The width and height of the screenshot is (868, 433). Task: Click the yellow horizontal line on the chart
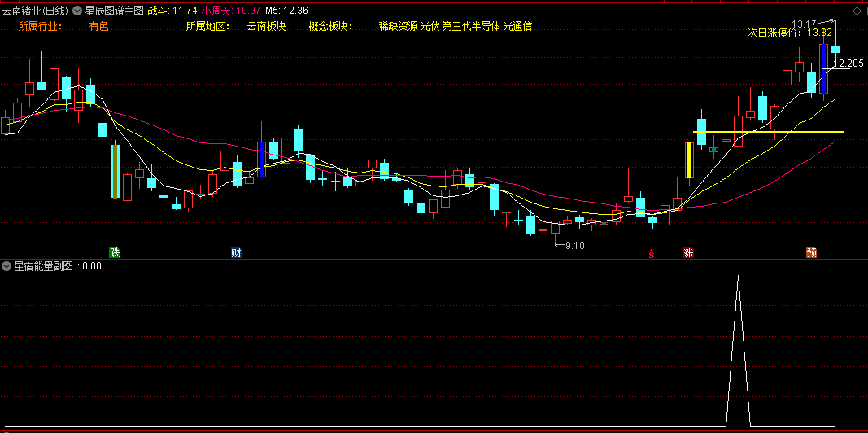click(x=769, y=132)
